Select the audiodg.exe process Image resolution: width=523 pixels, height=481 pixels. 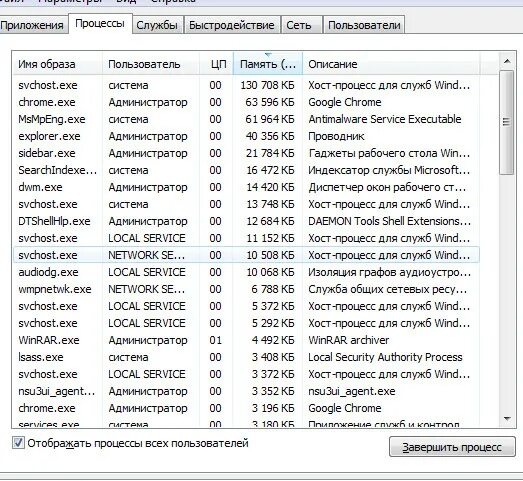coord(246,273)
